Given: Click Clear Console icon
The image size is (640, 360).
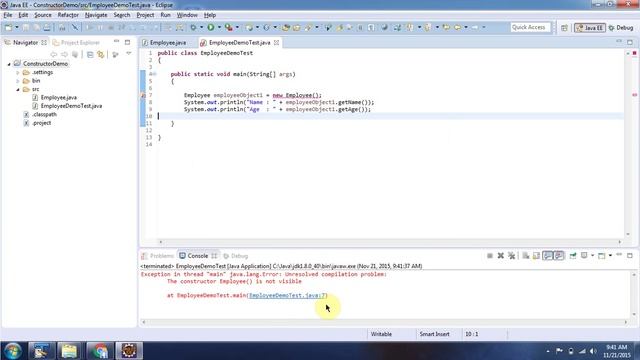Looking at the screenshot, I should (x=526, y=256).
